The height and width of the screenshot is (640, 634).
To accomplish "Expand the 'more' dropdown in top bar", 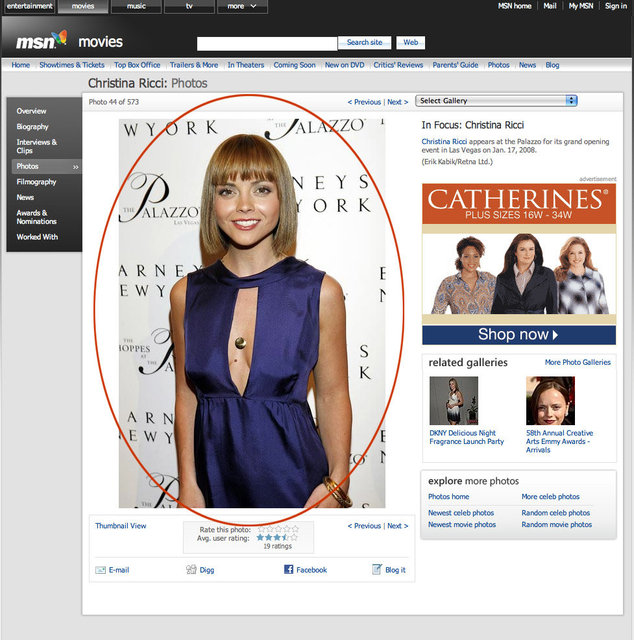I will point(242,6).
